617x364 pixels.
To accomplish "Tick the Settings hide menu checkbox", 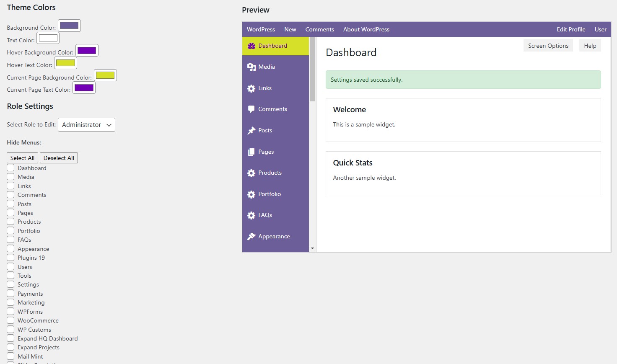I will (10, 284).
